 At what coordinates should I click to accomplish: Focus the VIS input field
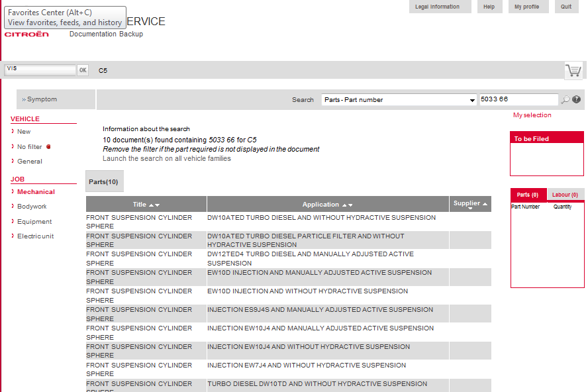(x=40, y=70)
